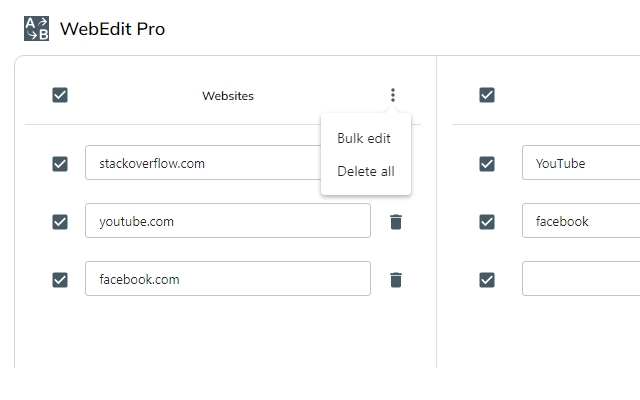Edit the youtube.com website field

coord(227,222)
